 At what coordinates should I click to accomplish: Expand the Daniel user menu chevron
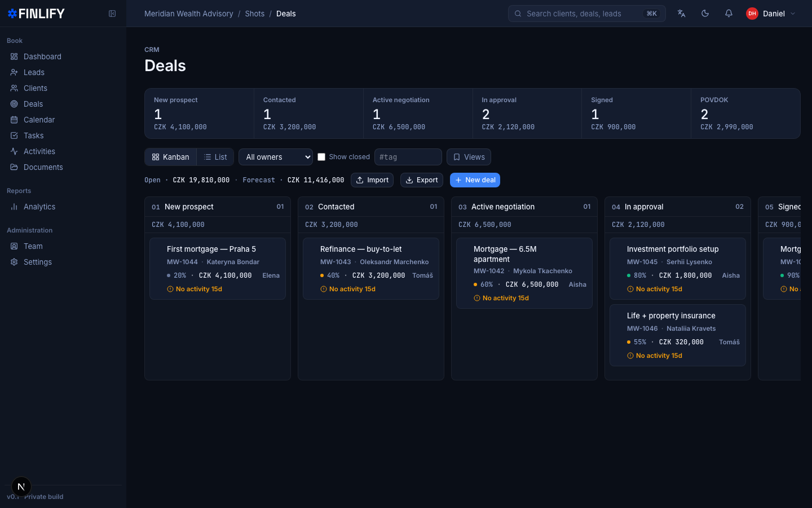coord(793,14)
